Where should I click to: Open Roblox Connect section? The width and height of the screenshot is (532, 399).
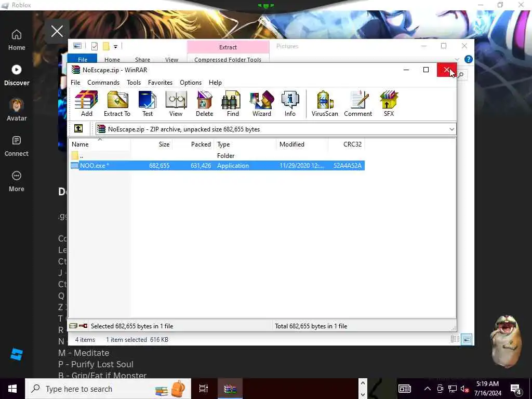(x=17, y=146)
